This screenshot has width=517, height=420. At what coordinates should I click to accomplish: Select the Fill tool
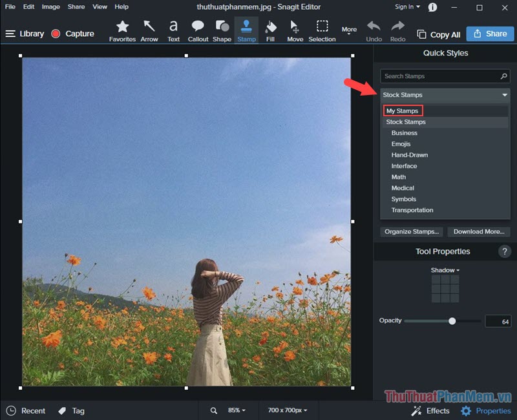pyautogui.click(x=270, y=29)
